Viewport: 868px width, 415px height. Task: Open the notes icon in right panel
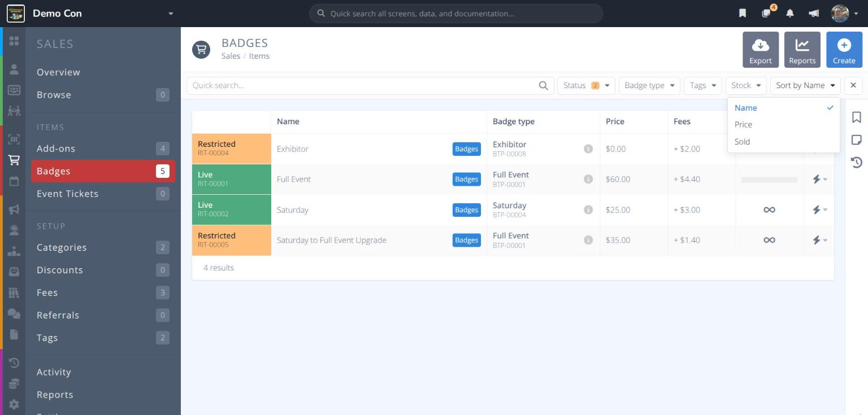[857, 139]
